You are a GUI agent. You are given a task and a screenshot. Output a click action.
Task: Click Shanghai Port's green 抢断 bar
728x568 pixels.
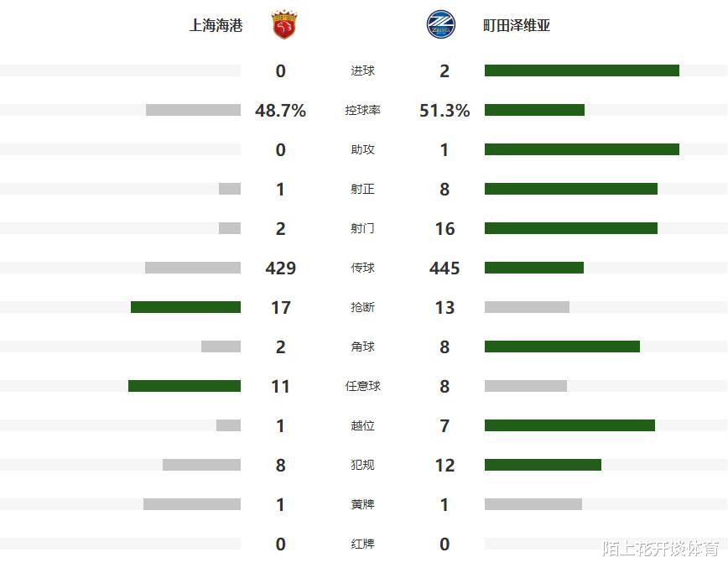[185, 307]
